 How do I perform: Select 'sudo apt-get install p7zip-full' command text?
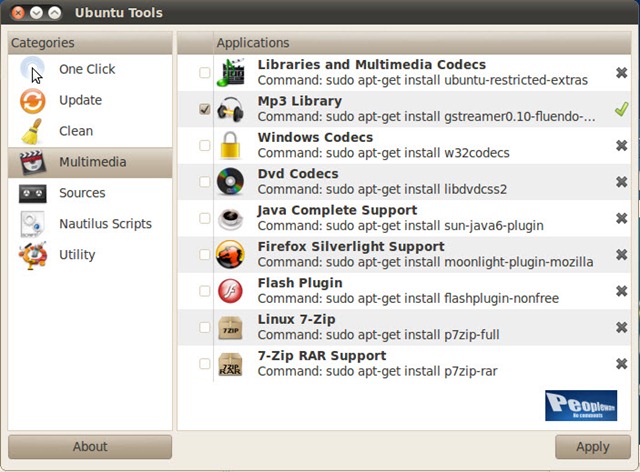(x=412, y=335)
